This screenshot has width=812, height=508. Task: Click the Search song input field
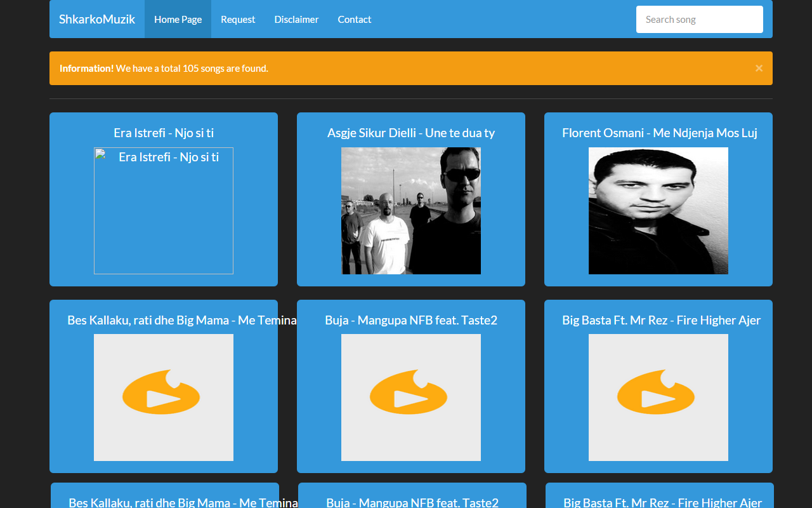[699, 19]
